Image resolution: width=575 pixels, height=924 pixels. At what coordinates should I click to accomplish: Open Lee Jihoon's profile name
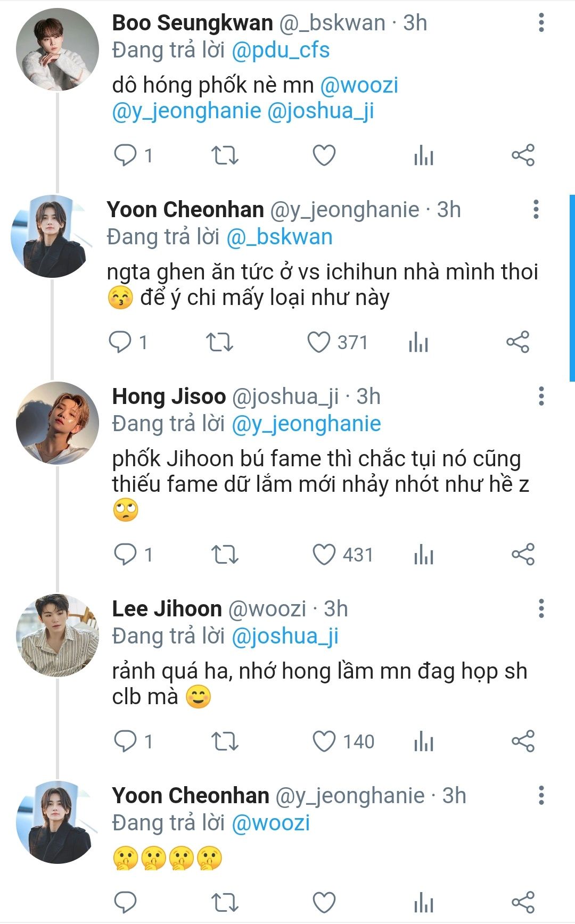tap(167, 609)
